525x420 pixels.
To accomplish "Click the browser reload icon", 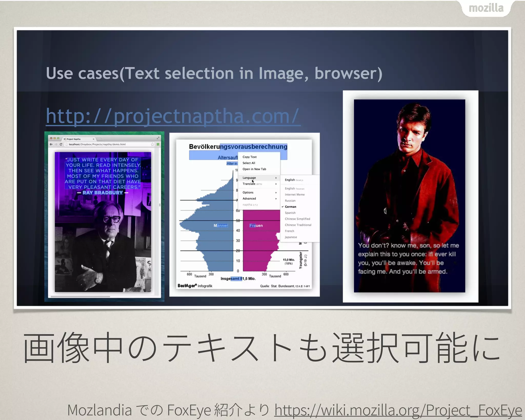I will pos(61,144).
